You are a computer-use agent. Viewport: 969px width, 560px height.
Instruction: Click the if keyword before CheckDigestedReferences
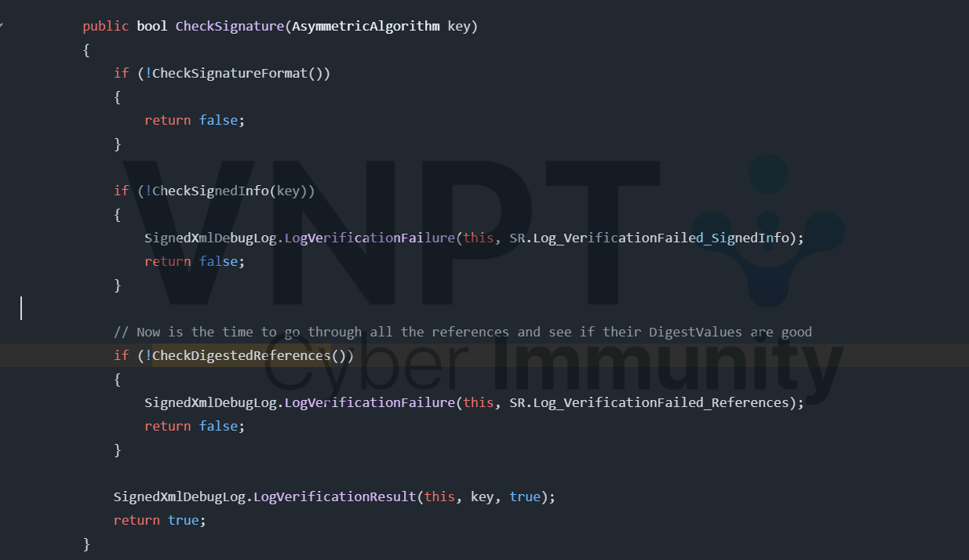tap(122, 355)
